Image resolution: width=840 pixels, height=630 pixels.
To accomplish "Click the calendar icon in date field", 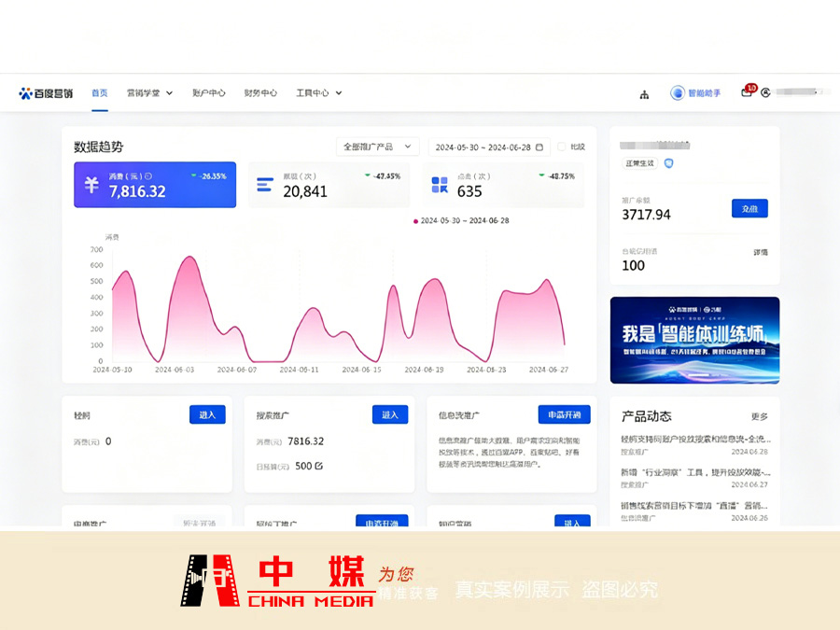I will [x=539, y=147].
